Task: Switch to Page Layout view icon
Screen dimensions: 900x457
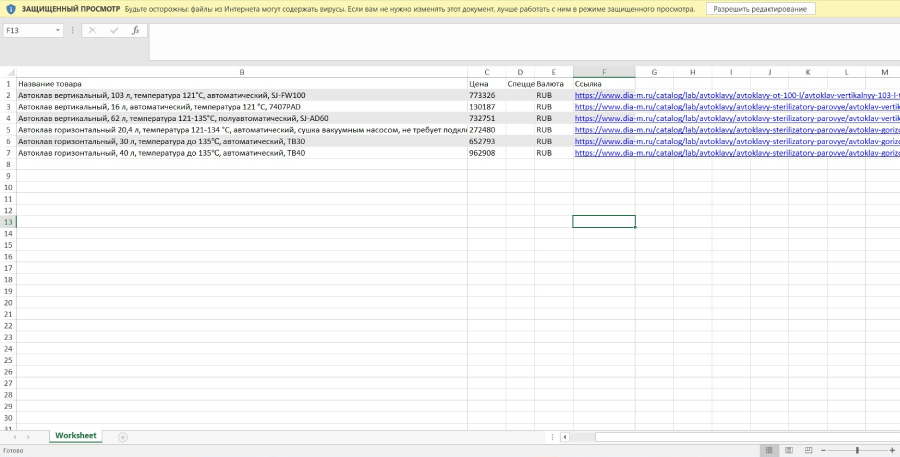Action: point(789,450)
